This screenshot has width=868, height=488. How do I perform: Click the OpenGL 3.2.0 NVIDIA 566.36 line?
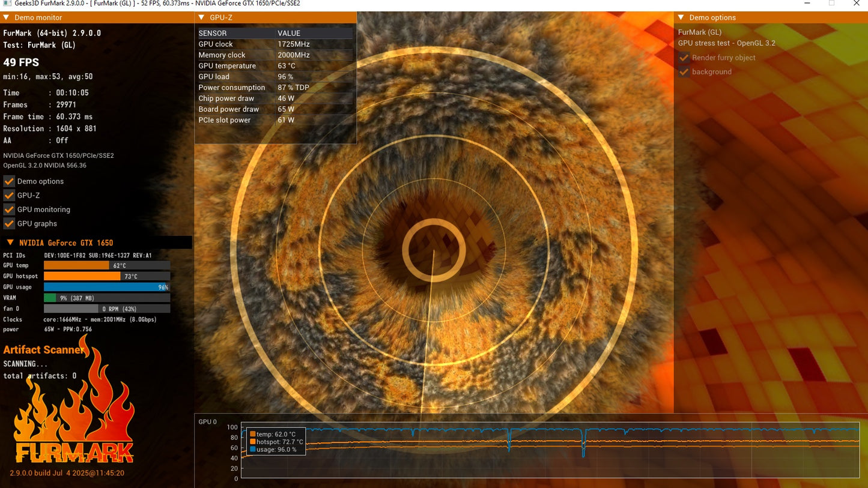click(x=45, y=165)
